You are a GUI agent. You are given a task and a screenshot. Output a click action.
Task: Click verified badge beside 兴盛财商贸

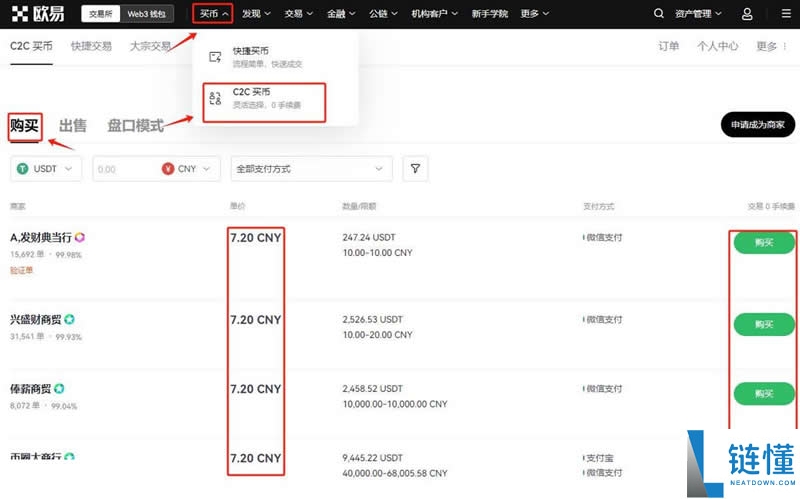(x=69, y=319)
